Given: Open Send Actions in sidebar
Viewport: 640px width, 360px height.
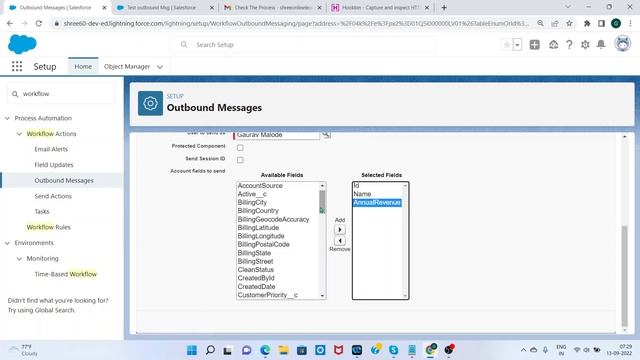Looking at the screenshot, I should [x=53, y=196].
